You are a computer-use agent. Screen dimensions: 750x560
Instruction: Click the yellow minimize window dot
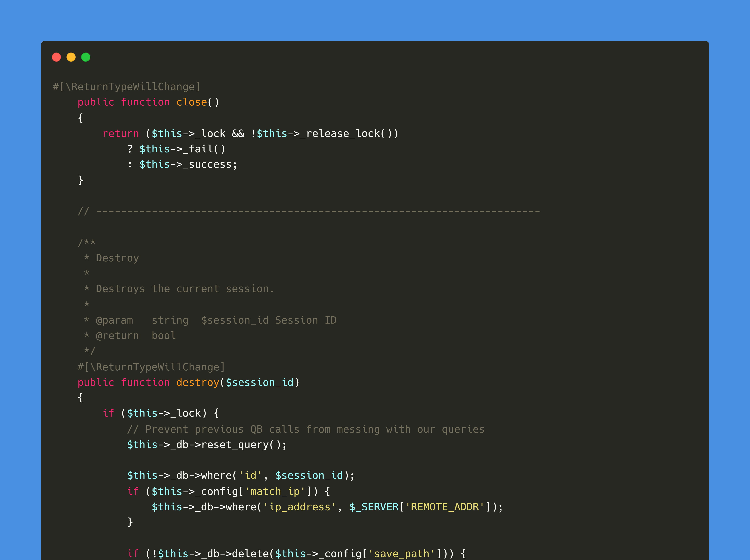point(71,57)
